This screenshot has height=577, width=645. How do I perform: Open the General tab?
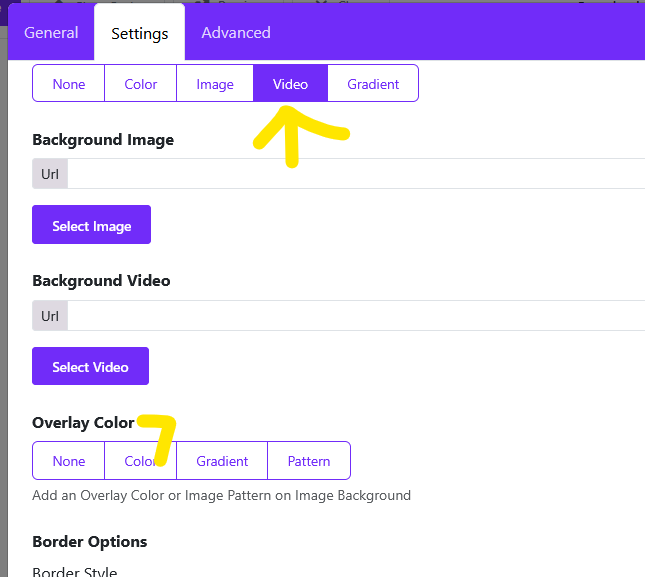click(x=51, y=33)
